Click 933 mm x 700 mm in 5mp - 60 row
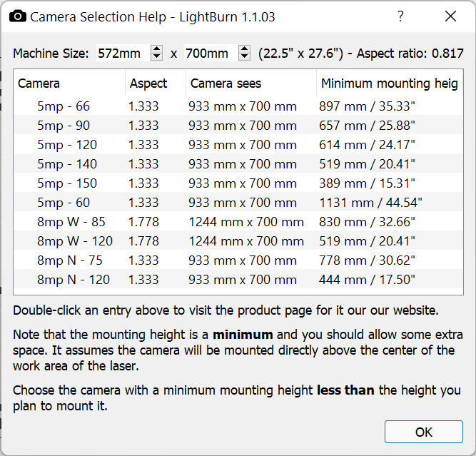 tap(243, 203)
